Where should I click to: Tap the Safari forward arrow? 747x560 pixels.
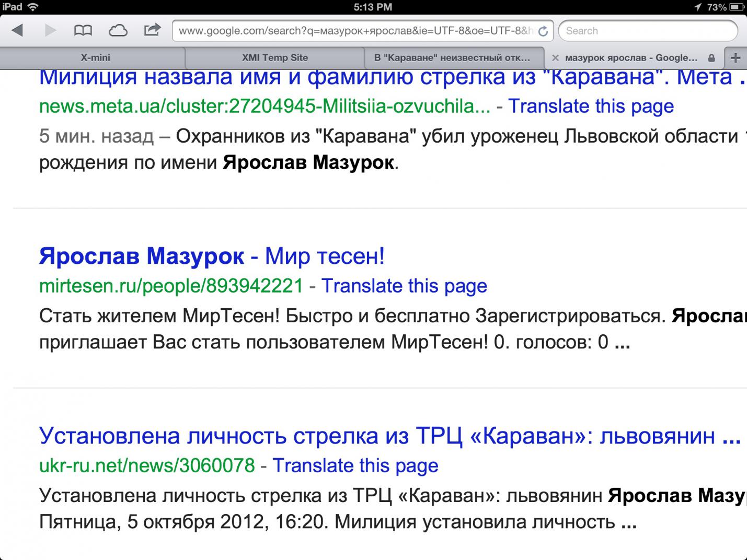(x=50, y=30)
